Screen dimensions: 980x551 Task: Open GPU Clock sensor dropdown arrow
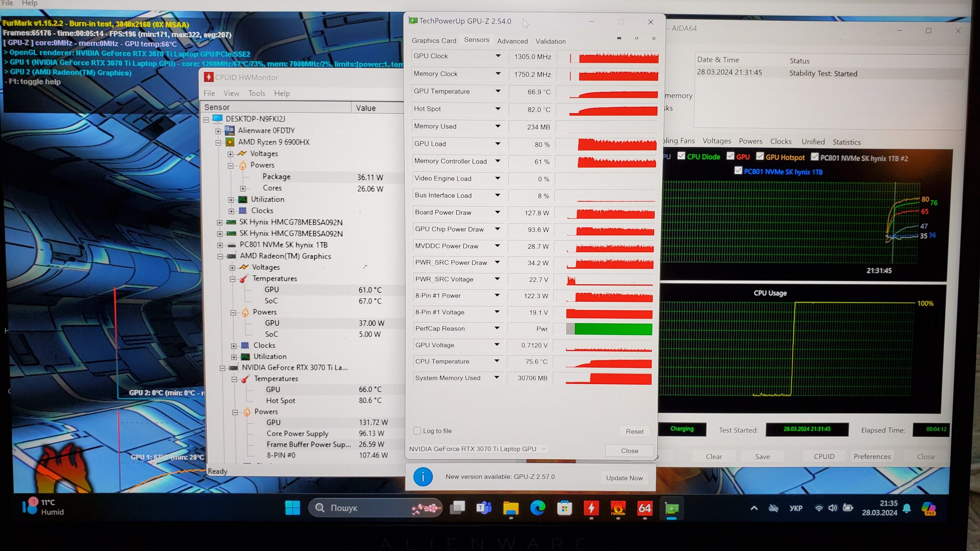coord(498,56)
